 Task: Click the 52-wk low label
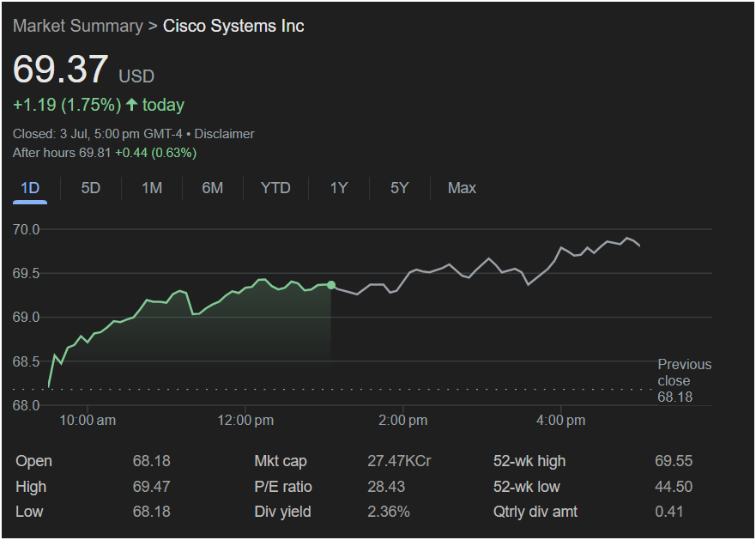pos(527,487)
